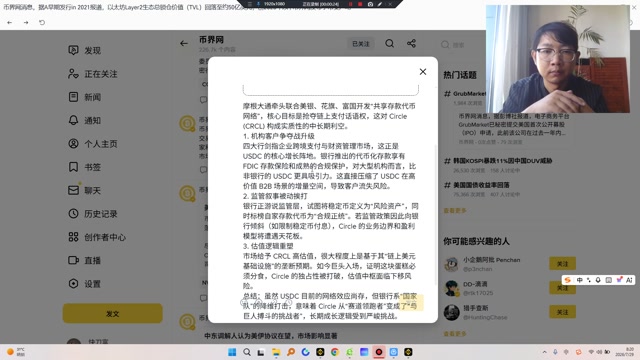Open File Explorer from the taskbar
Screen dimensions: 640x360
pyautogui.click(x=276, y=352)
